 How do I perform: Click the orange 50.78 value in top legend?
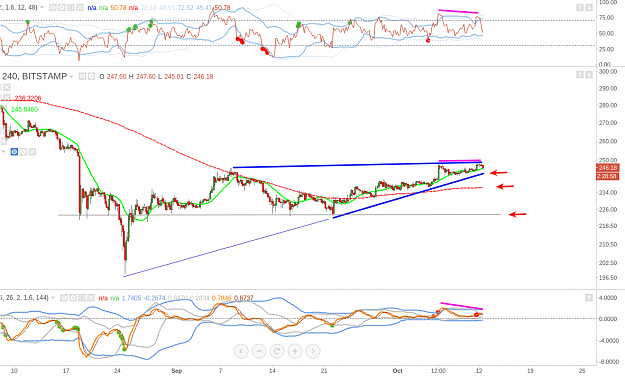click(x=118, y=8)
